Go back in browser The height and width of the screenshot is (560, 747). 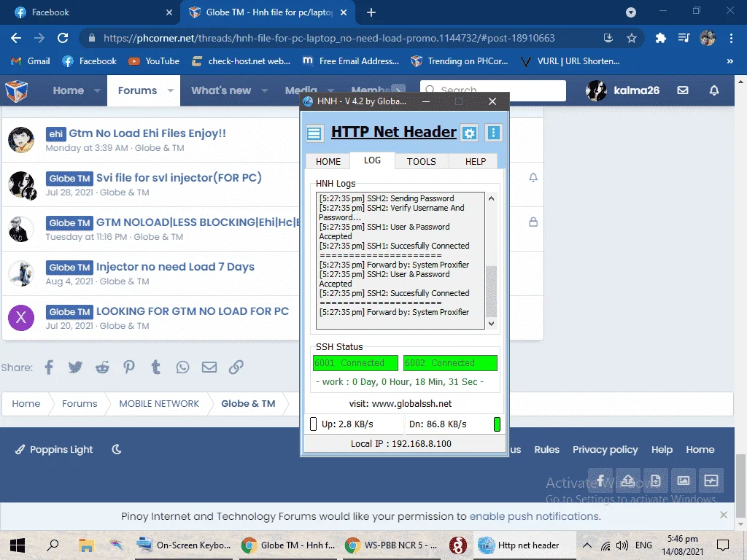coord(16,38)
